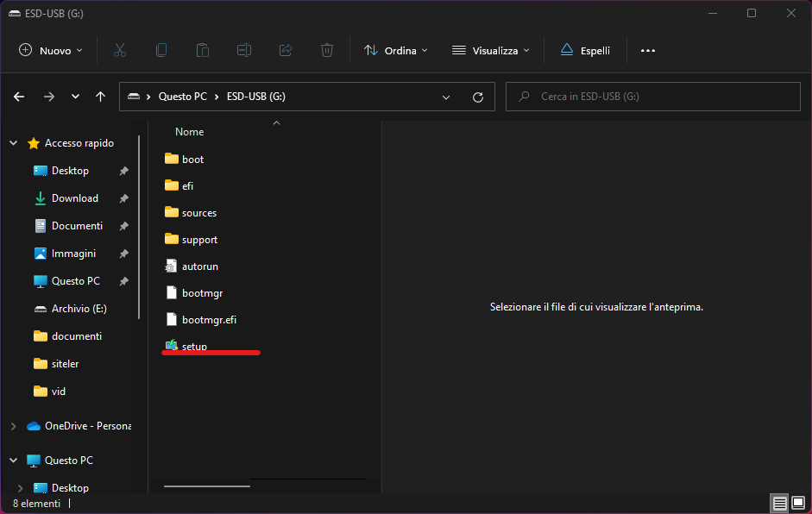Click the Espelli eject button
This screenshot has height=514, width=812.
pos(585,51)
